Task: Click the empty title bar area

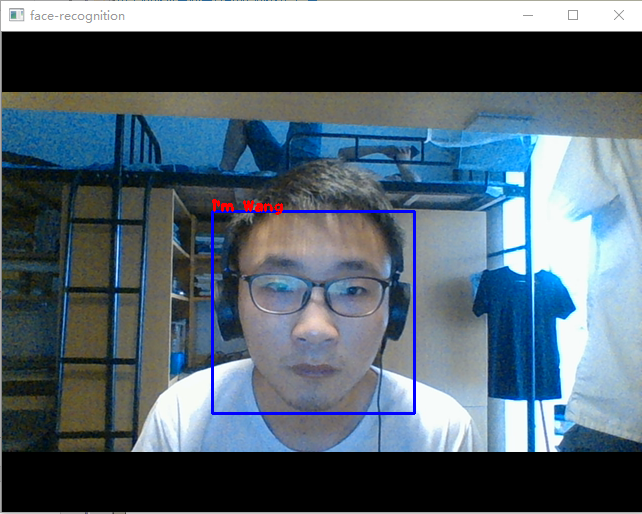Action: click(x=320, y=15)
